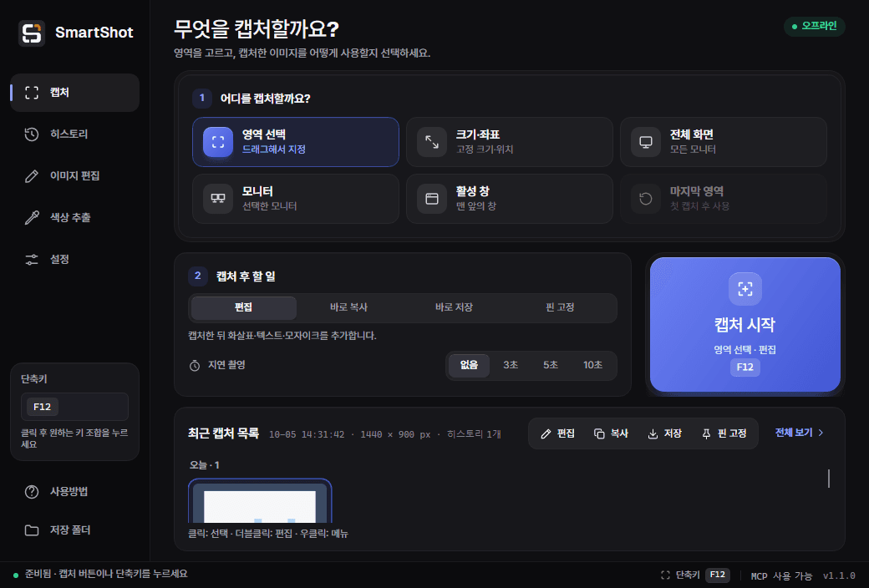Click the capture icon in 캡처 시작 card
Screen dimensions: 869x588
[744, 289]
